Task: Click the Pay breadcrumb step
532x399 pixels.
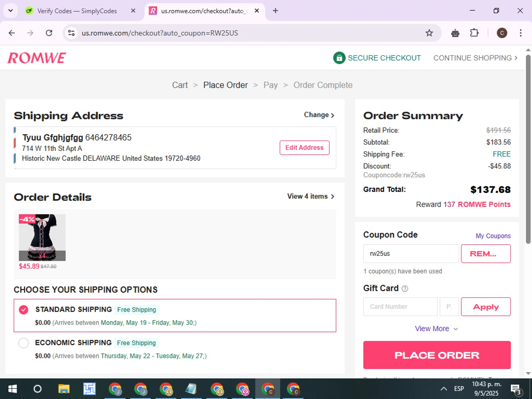Action: (x=270, y=85)
